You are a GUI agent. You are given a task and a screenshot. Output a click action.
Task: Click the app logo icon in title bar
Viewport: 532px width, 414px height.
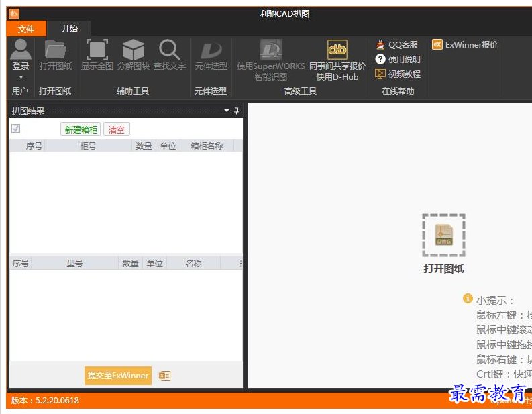point(14,14)
